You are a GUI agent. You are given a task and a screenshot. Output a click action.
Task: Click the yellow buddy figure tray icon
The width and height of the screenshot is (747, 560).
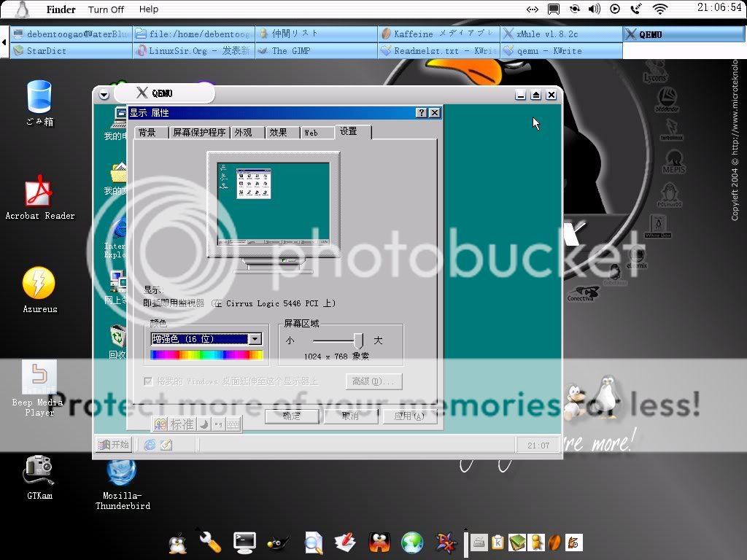click(536, 542)
